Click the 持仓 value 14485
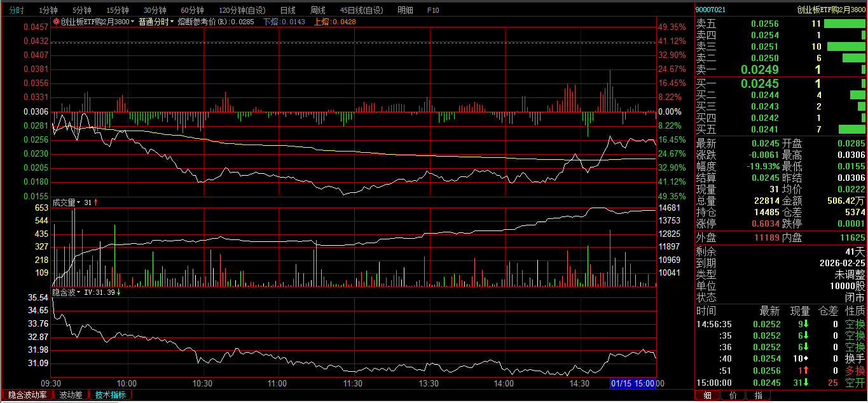Viewport: 868px width, 403px height. pos(766,212)
